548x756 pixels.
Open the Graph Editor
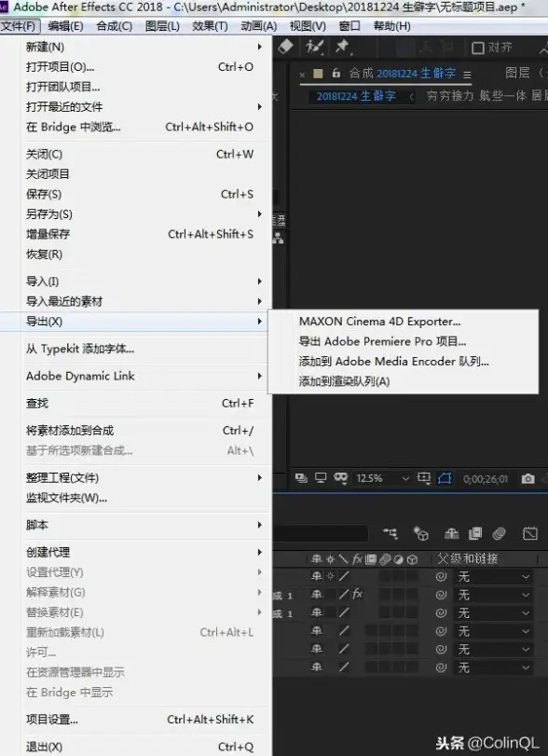(529, 533)
